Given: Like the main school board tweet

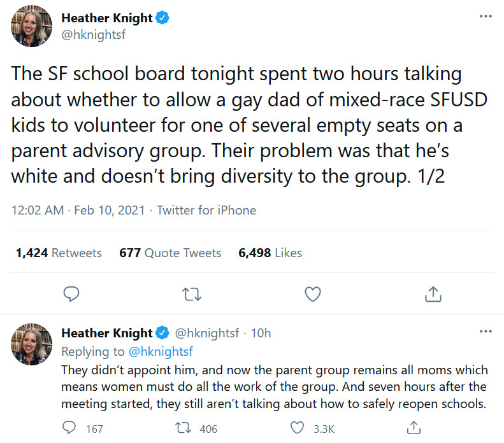Looking at the screenshot, I should [x=312, y=293].
